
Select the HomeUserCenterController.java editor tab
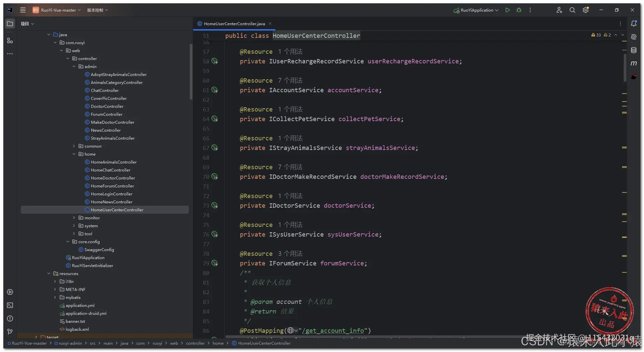coord(234,24)
